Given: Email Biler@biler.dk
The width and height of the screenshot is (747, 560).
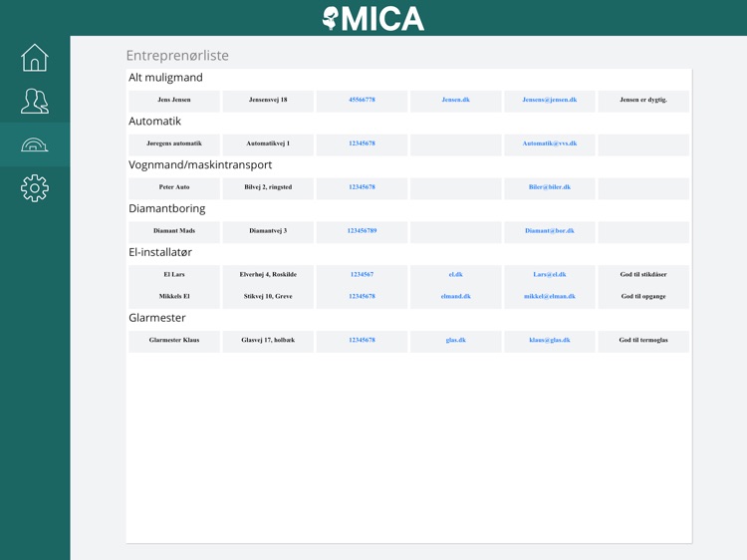Looking at the screenshot, I should (x=549, y=186).
